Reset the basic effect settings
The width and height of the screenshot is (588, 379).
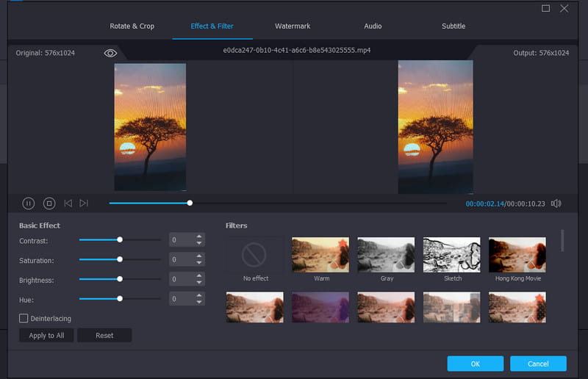(x=104, y=336)
